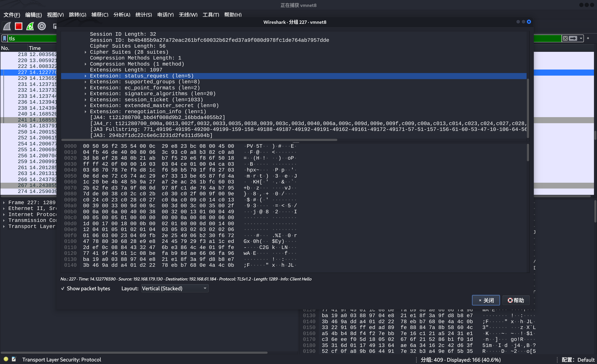This screenshot has height=364, width=597.
Task: Add filter button with the plus icon
Action: [x=588, y=38]
